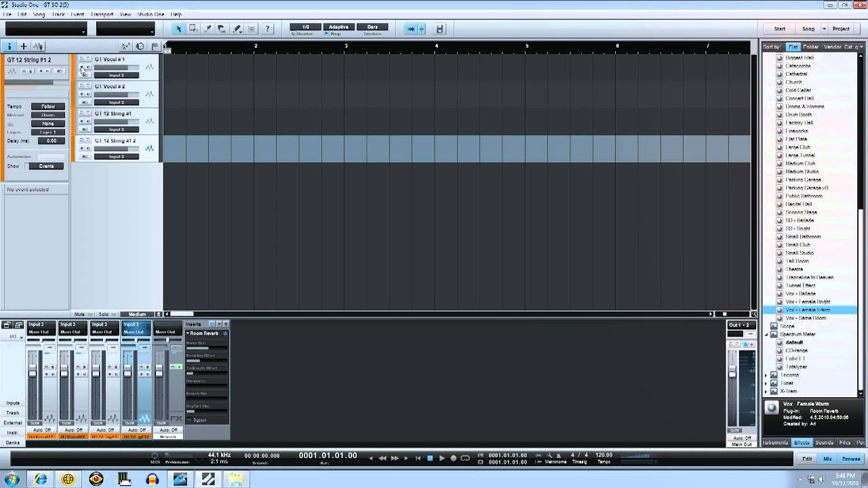The height and width of the screenshot is (488, 868).
Task: Click the Mix view button
Action: point(827,459)
